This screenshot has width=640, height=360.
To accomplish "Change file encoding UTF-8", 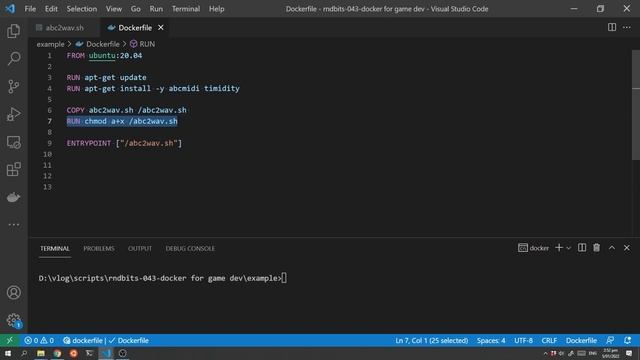I will tap(523, 340).
